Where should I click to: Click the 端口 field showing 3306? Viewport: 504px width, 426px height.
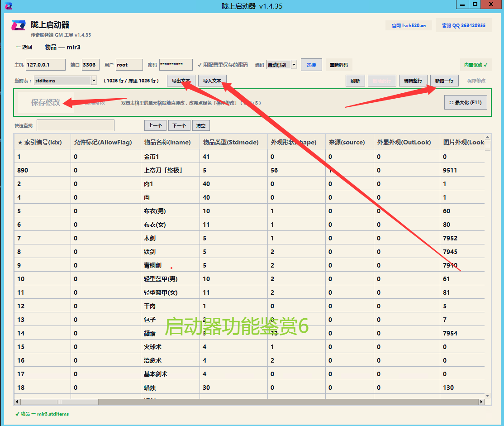point(90,65)
